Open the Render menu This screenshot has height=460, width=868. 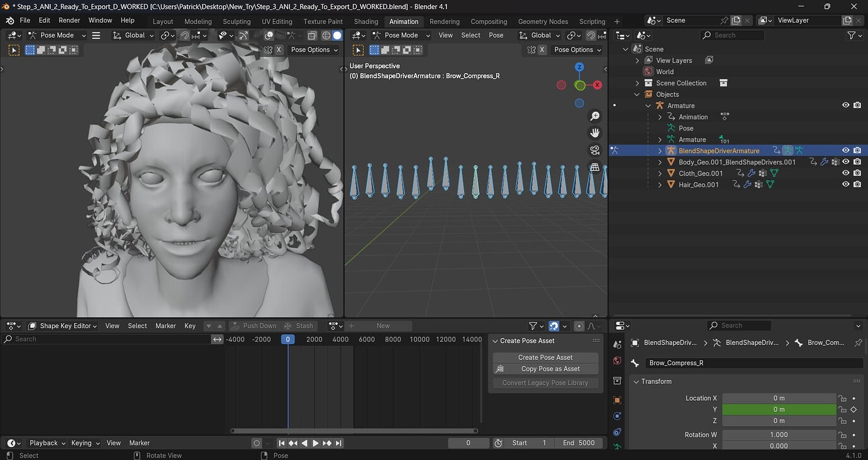point(69,19)
